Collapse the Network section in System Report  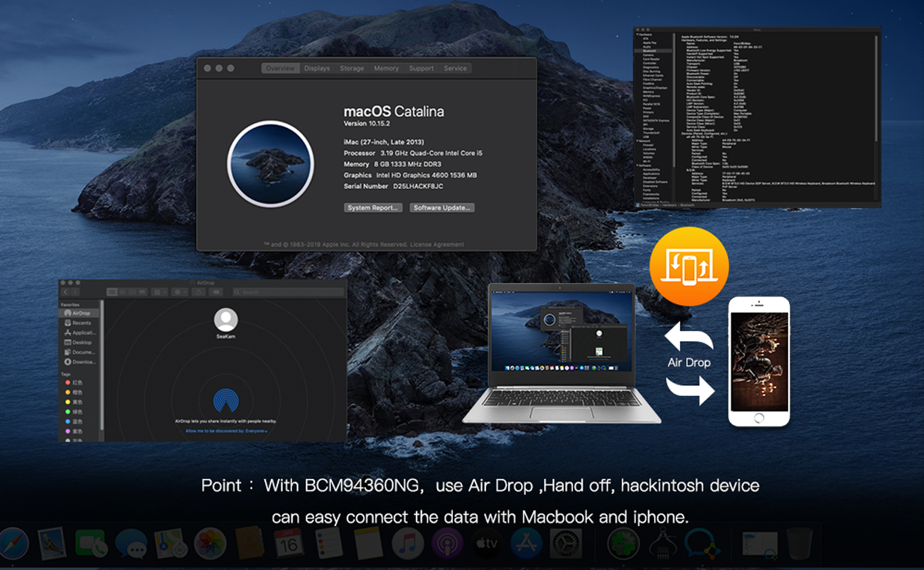tap(637, 141)
